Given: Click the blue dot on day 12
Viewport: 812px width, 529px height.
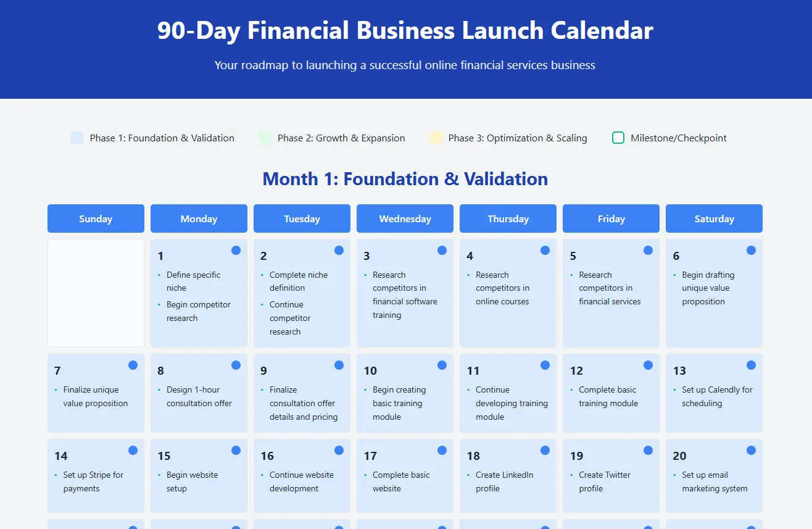Looking at the screenshot, I should click(x=648, y=365).
